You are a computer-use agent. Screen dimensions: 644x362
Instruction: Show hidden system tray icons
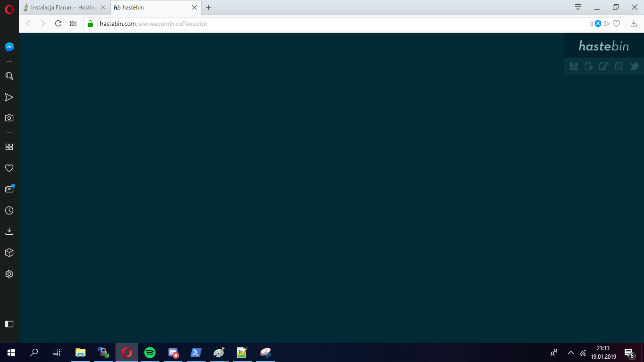(x=571, y=353)
